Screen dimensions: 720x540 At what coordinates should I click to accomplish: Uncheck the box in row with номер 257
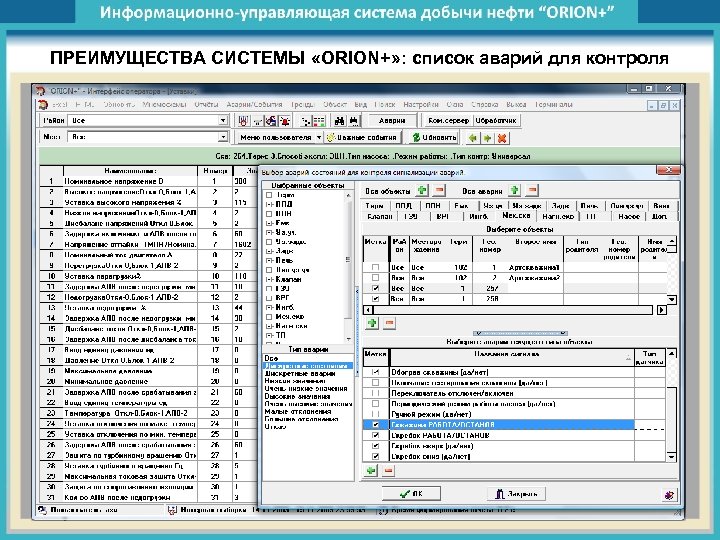click(x=376, y=288)
